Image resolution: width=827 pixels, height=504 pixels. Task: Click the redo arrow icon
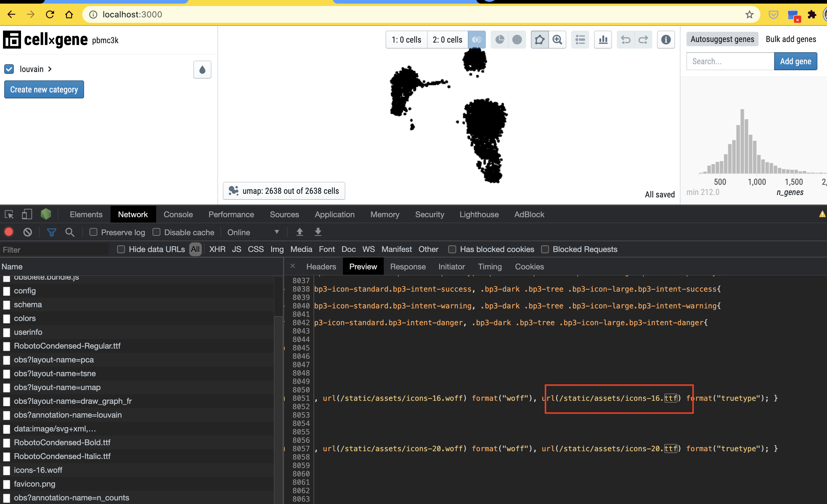point(643,40)
